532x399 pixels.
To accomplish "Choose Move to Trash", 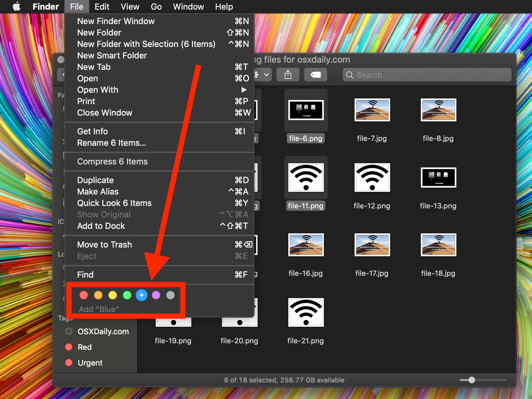I will [x=104, y=245].
